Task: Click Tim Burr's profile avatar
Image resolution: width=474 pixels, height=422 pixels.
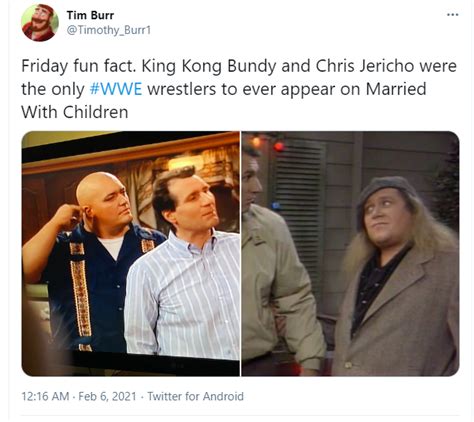Action: 40,23
